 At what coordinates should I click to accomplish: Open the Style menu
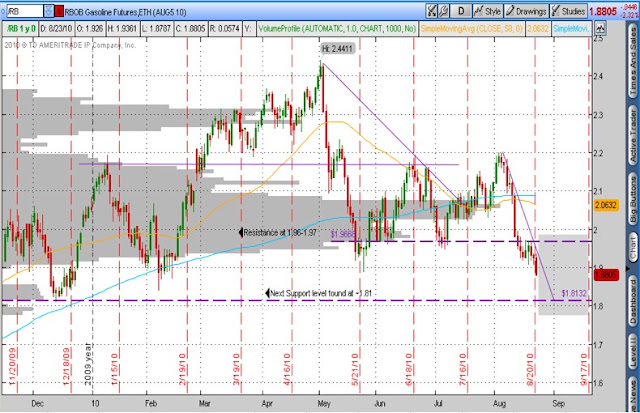coord(488,11)
